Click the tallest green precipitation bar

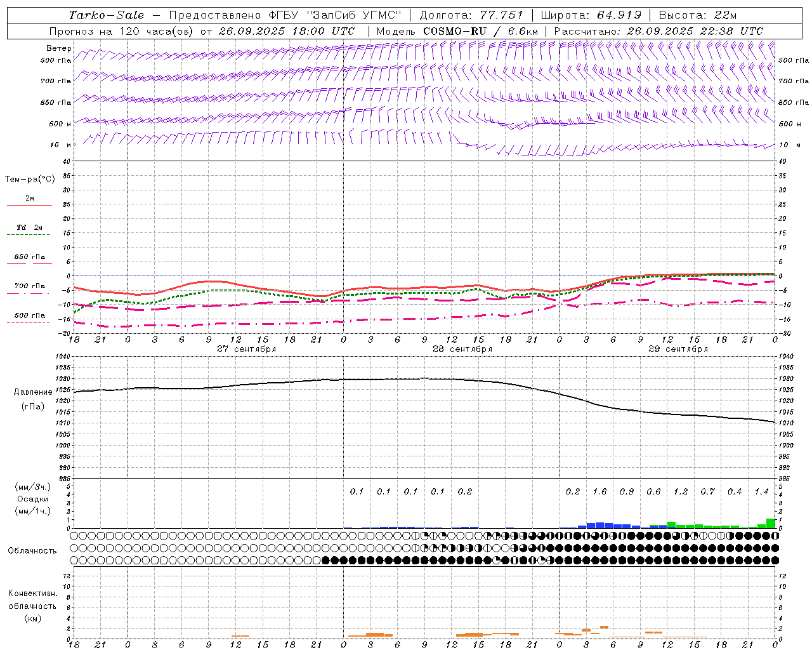pyautogui.click(x=771, y=524)
